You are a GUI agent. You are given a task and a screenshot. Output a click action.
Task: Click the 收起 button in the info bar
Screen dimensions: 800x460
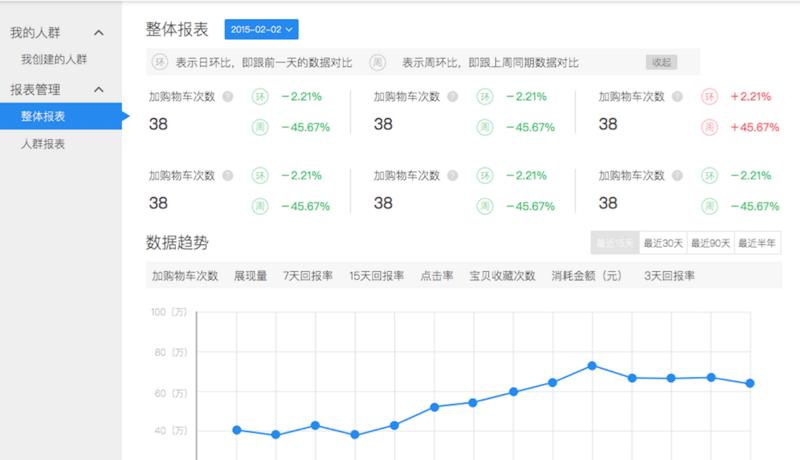tap(661, 62)
